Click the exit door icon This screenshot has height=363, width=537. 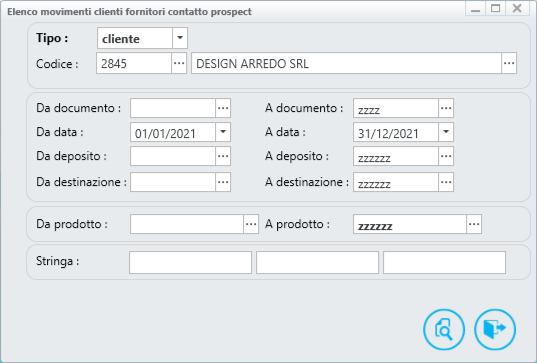tap(495, 329)
